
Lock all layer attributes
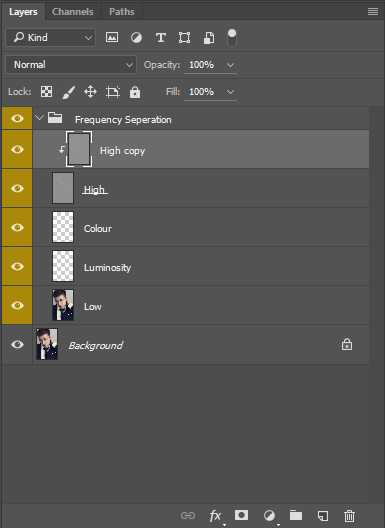point(135,92)
